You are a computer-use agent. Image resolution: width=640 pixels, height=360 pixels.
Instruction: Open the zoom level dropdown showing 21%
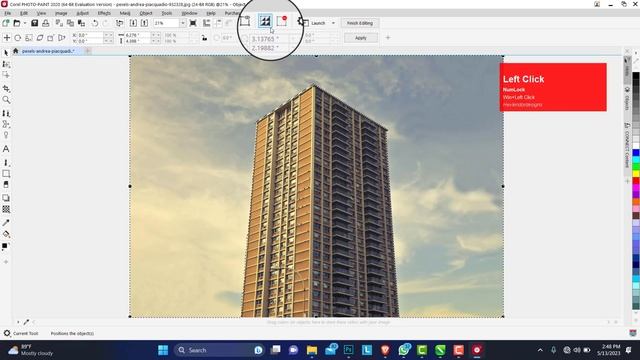[183, 23]
